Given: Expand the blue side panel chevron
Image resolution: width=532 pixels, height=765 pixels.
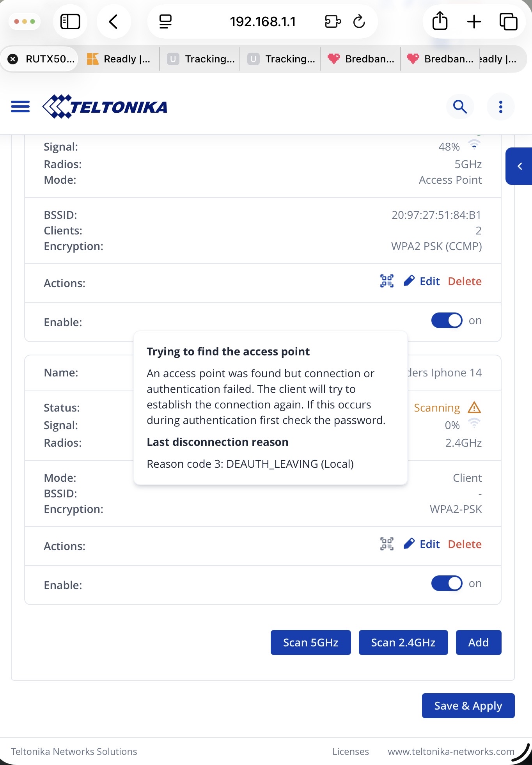Looking at the screenshot, I should coord(519,166).
